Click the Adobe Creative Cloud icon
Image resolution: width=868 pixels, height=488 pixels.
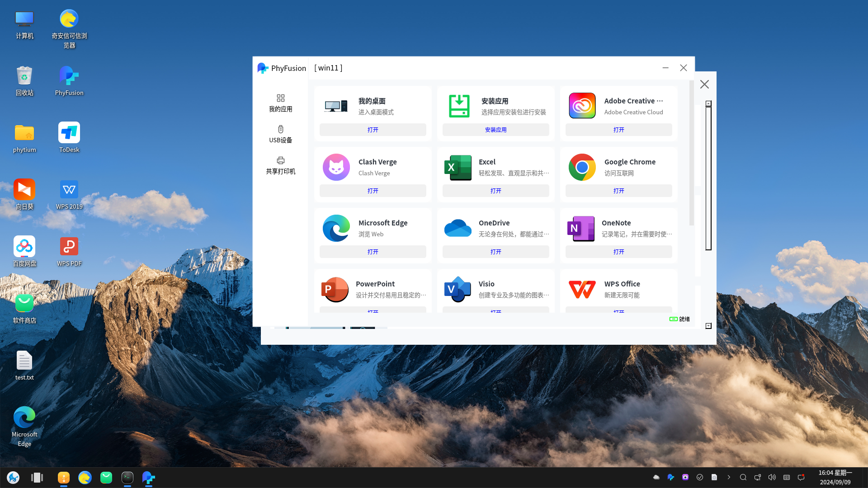pyautogui.click(x=582, y=106)
